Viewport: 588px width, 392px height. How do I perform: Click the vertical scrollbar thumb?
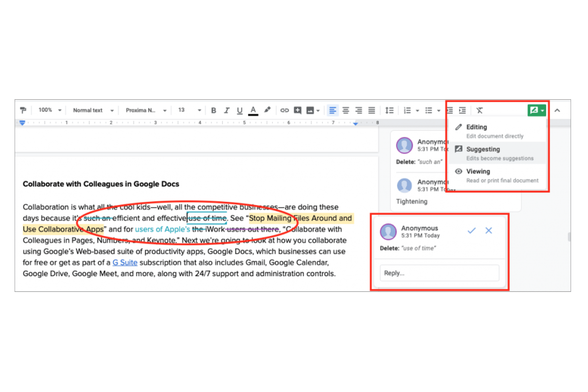coord(569,237)
